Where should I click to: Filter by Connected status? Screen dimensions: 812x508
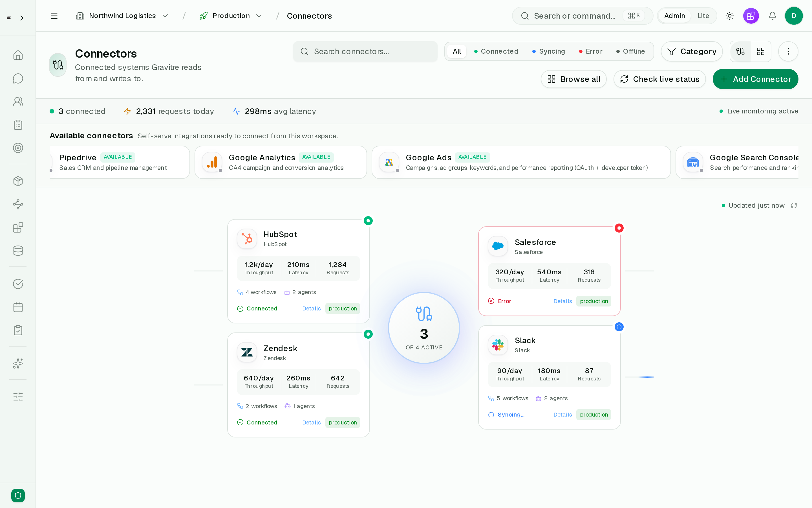496,51
